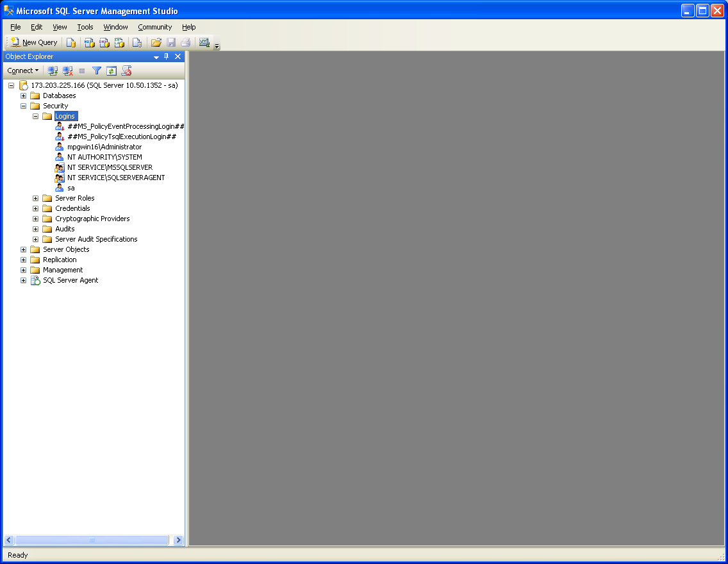Open the Community menu
This screenshot has height=564, width=728.
click(154, 27)
